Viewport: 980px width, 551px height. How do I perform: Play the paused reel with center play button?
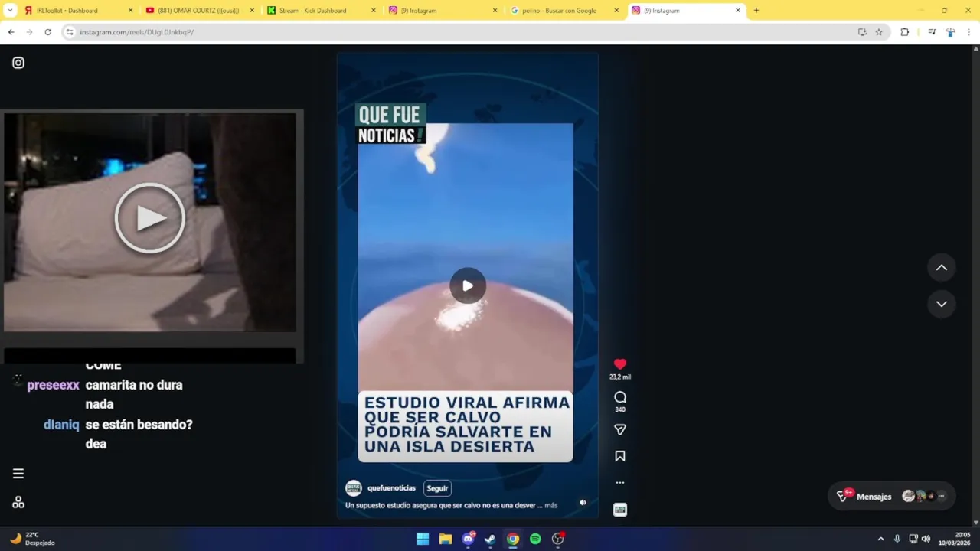tap(467, 286)
